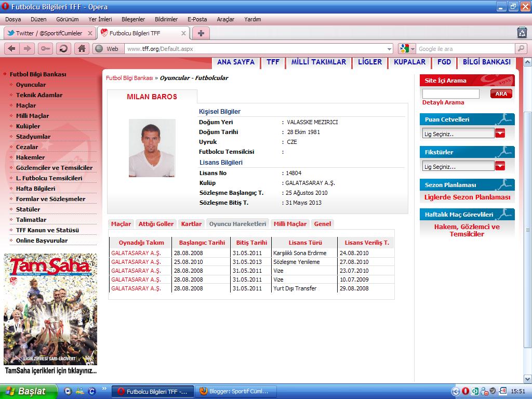Click the Firefox icon of Blogger taskbar item
Screen dimensions: 532x399
coord(203,391)
